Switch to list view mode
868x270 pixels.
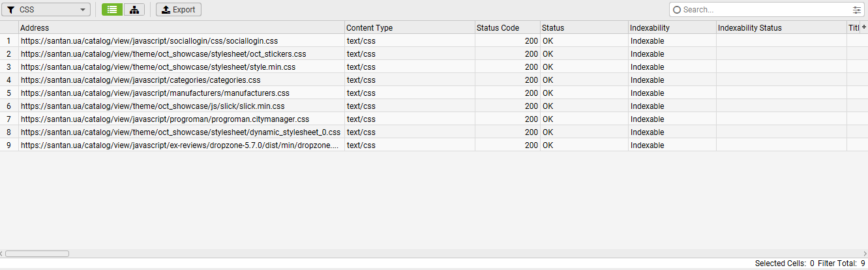(x=112, y=10)
